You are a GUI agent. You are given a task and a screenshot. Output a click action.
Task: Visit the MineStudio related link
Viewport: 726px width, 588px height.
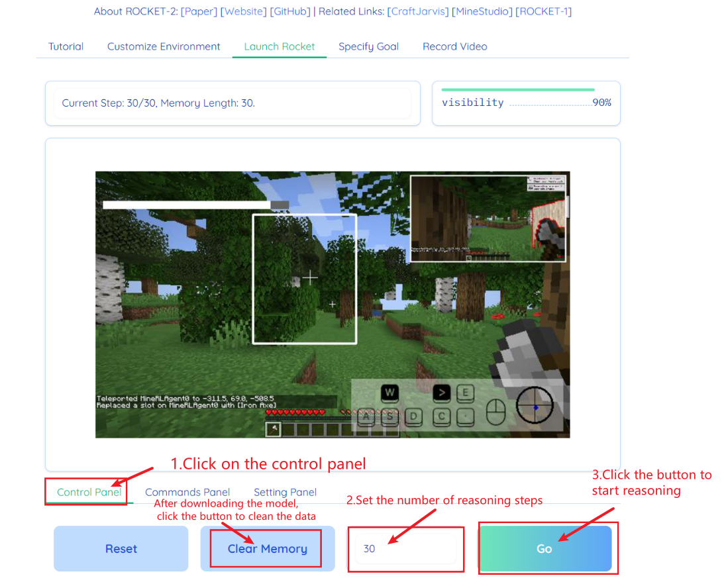click(482, 11)
